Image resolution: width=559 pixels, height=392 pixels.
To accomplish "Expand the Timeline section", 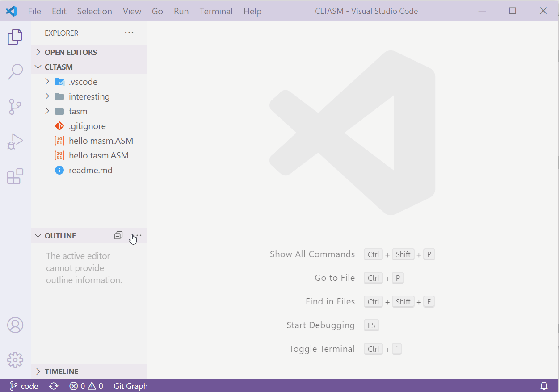I will [x=89, y=371].
